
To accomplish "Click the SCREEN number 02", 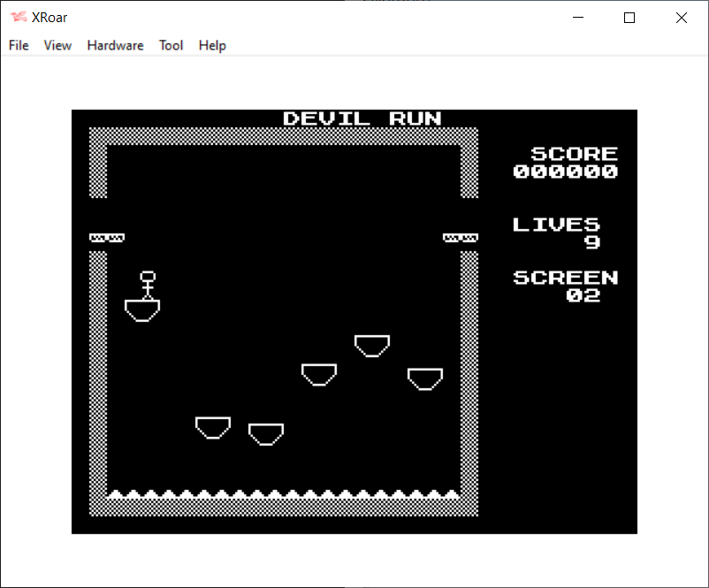I will coord(583,295).
